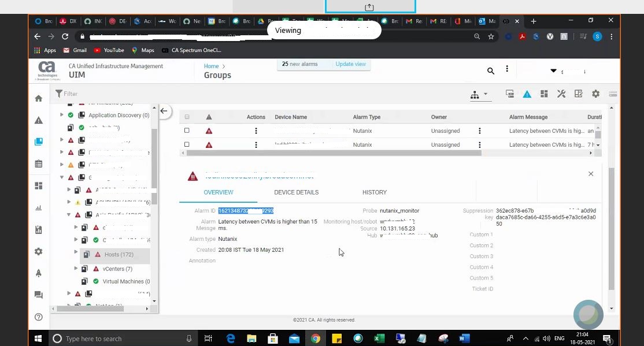Viewport: 644px width, 346px height.
Task: Open the gear icon in Groups toolbar
Action: (595, 94)
